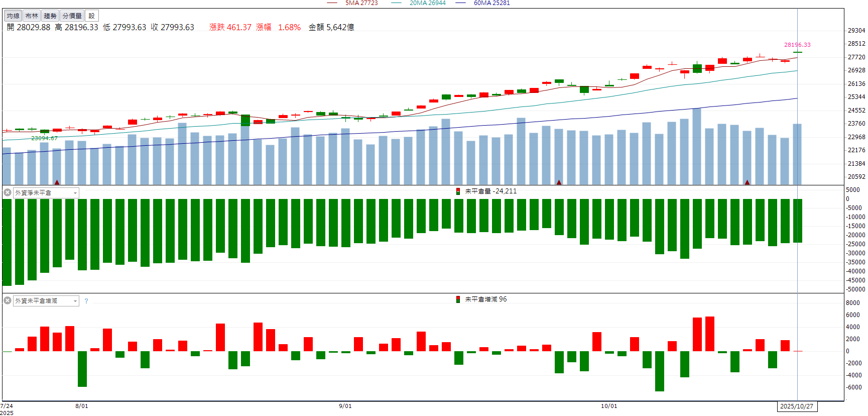Click the 10/01 date axis label
868x416 pixels.
point(609,406)
